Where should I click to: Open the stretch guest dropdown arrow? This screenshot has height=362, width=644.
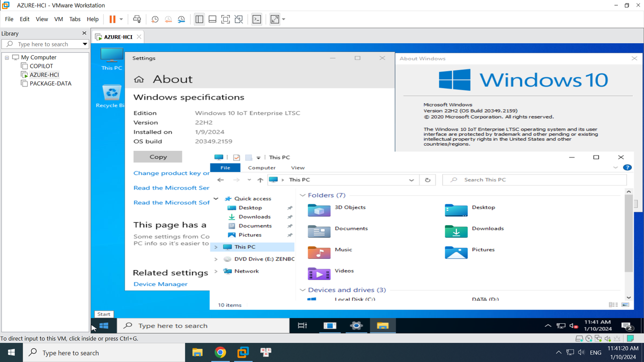284,19
